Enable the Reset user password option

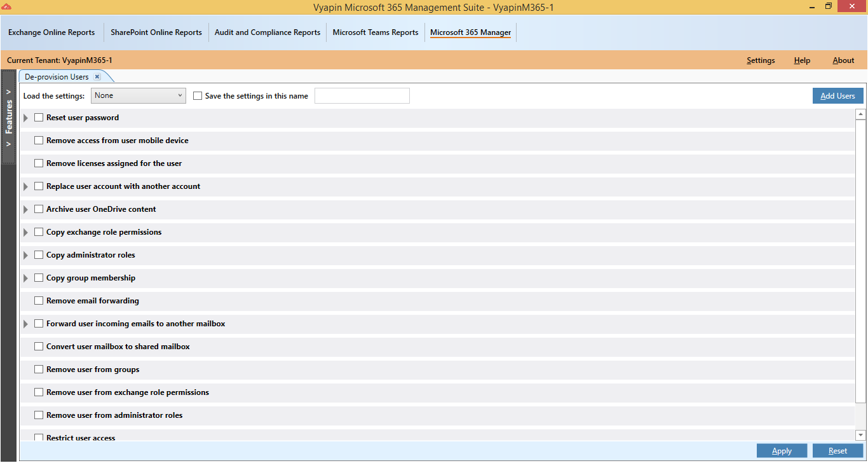38,117
